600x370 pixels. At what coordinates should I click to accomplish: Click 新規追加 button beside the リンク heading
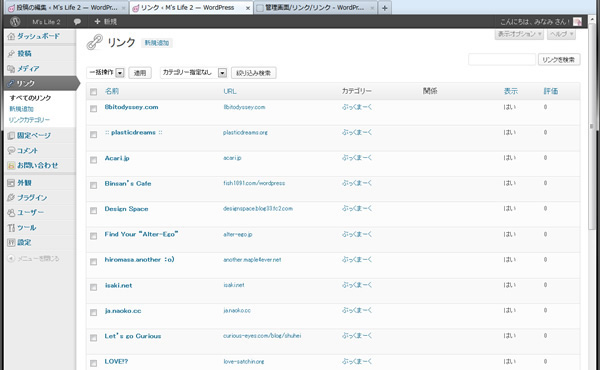pyautogui.click(x=157, y=43)
